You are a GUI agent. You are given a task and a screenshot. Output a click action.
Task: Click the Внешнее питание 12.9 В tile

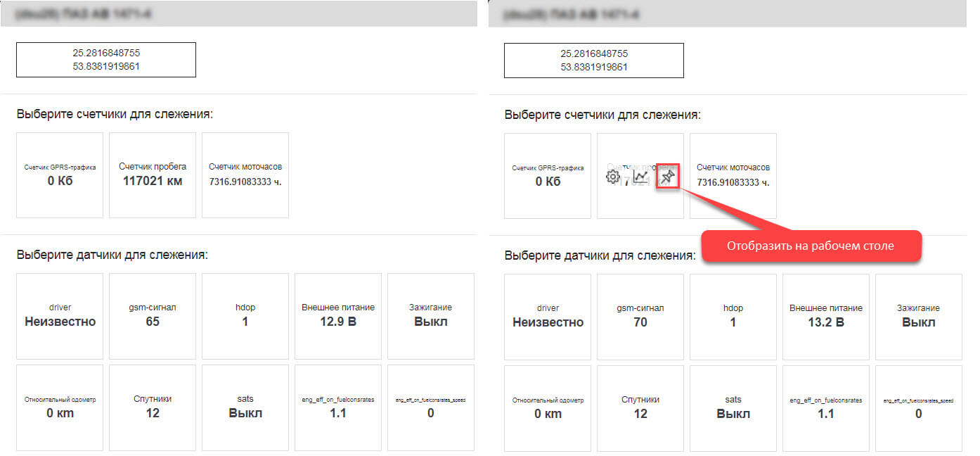point(338,315)
